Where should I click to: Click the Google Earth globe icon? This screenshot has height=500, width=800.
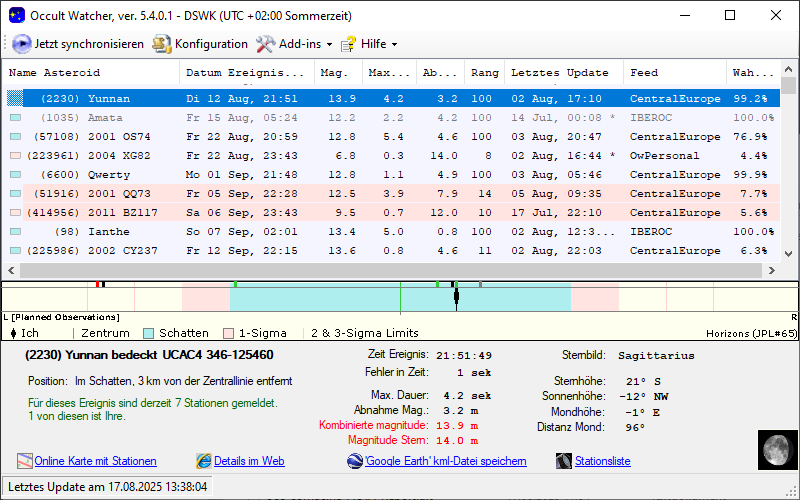pos(355,461)
